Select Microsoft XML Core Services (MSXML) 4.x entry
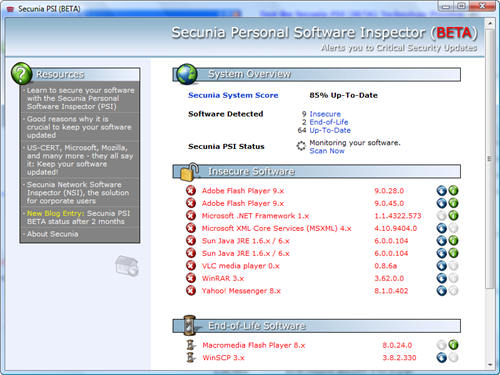 click(x=277, y=228)
